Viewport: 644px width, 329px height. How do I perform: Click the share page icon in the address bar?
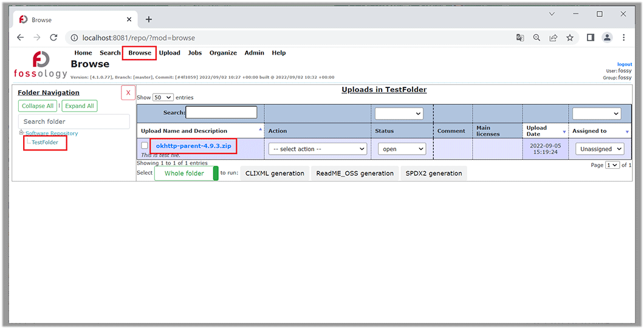click(x=553, y=38)
